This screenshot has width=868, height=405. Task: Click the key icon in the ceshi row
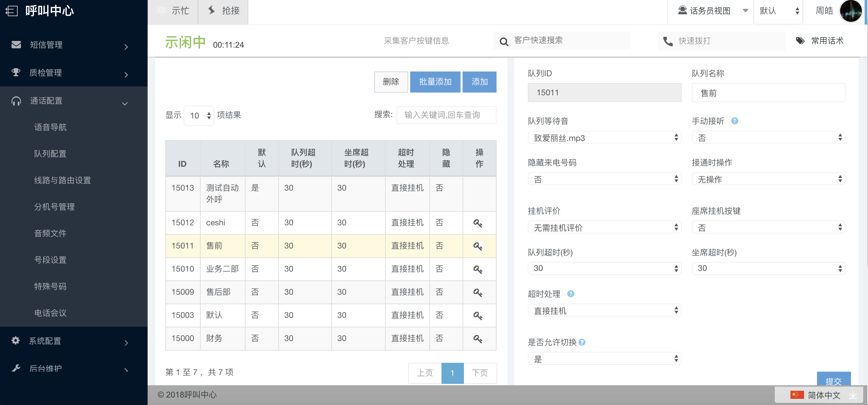[x=478, y=223]
